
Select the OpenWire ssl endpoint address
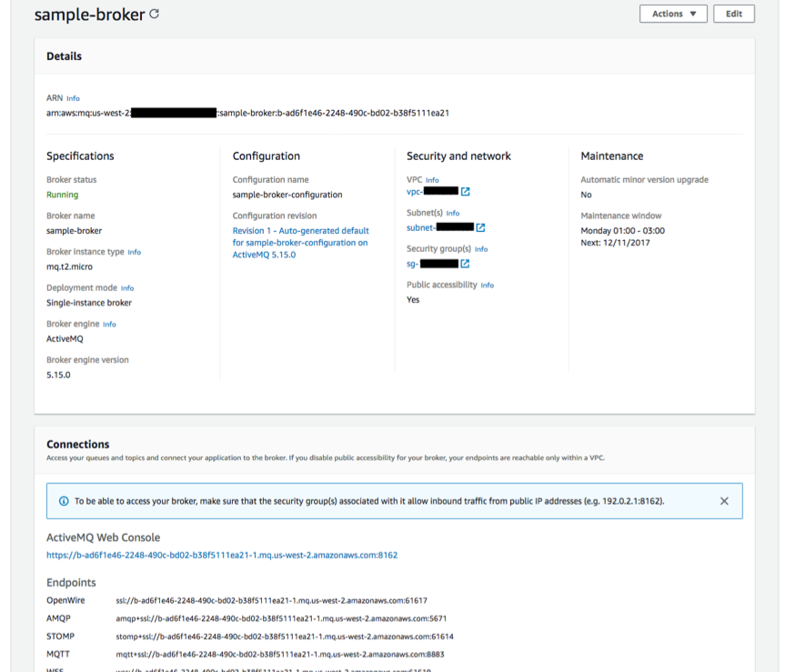tap(271, 600)
